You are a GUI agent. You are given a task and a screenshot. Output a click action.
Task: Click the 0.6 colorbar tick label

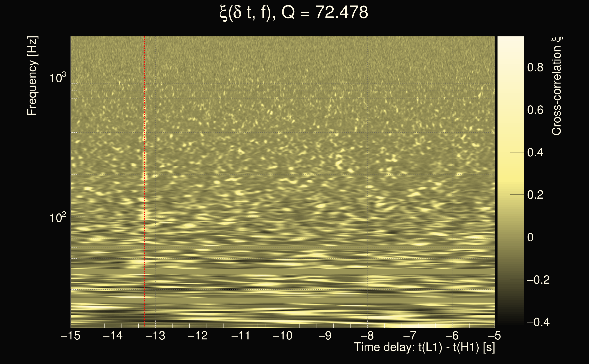[535, 110]
